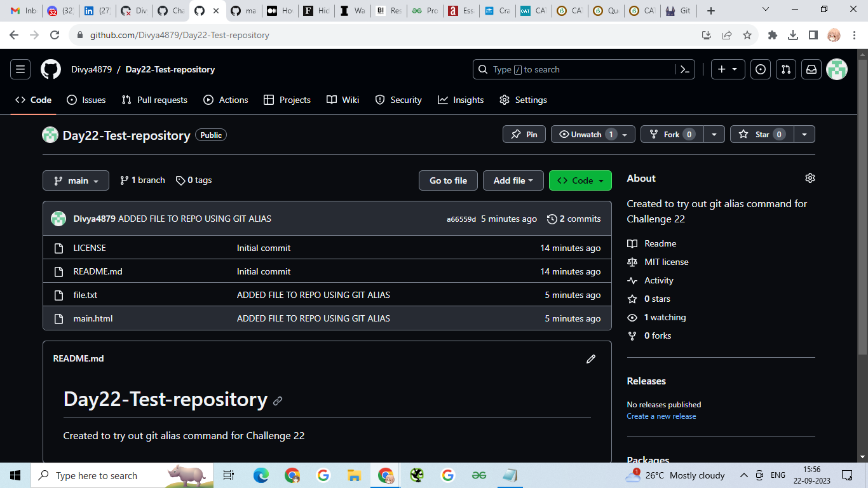Open the file.txt file
Image resolution: width=868 pixels, height=488 pixels.
(85, 295)
